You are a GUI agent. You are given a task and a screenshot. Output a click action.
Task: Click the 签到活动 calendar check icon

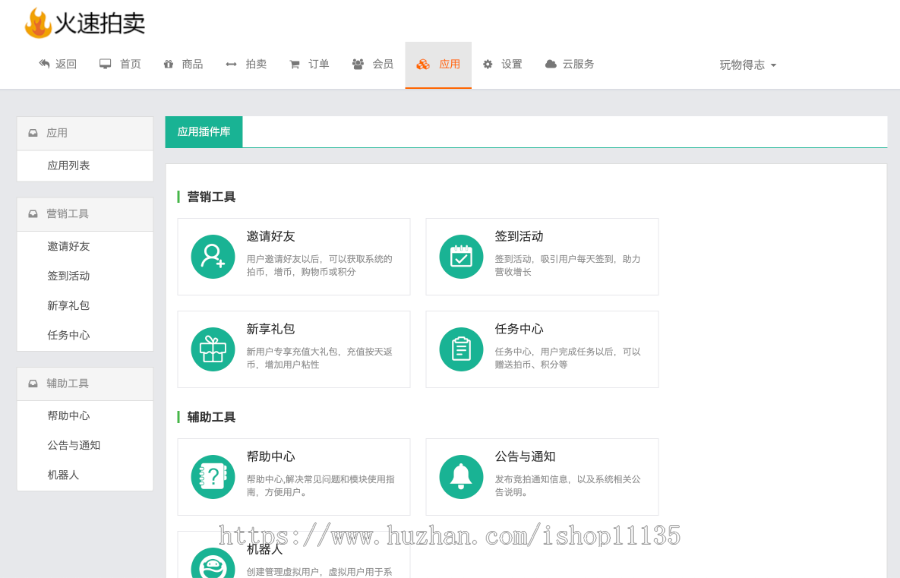(x=461, y=257)
